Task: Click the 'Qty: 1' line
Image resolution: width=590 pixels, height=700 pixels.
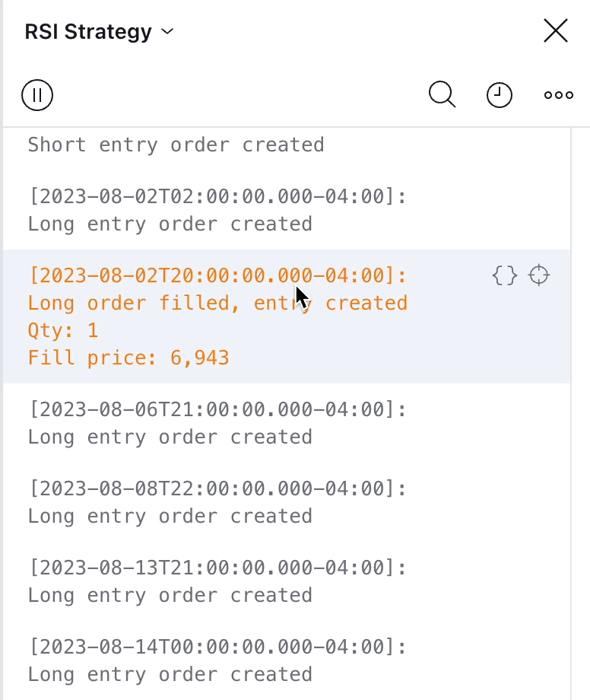Action: tap(63, 331)
